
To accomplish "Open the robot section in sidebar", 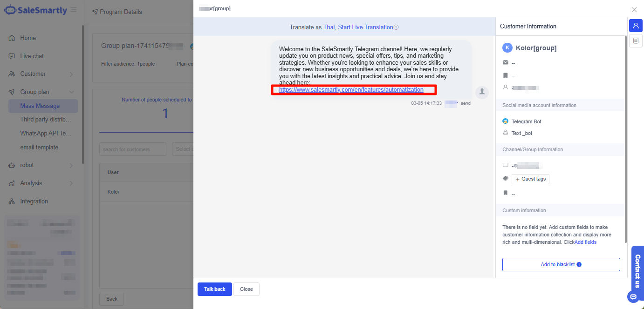I will click(28, 165).
